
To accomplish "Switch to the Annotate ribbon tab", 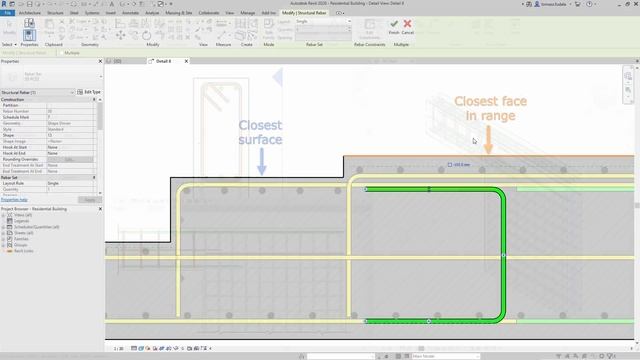I will [x=131, y=13].
